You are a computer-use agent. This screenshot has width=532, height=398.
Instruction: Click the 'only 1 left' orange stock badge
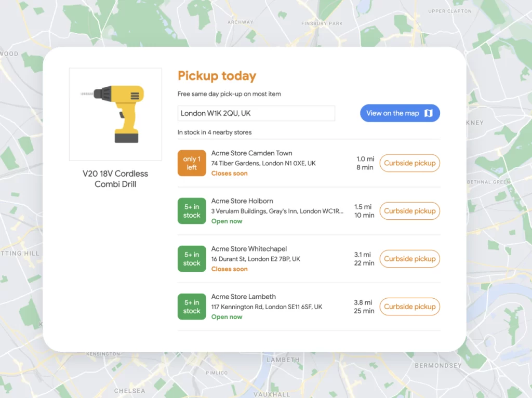click(x=192, y=163)
